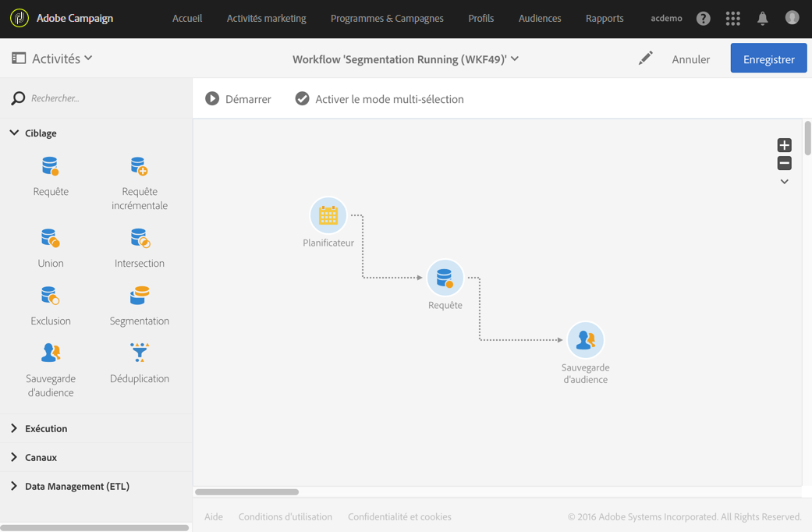Choose the Intersection activity icon
The image size is (812, 532).
click(140, 239)
